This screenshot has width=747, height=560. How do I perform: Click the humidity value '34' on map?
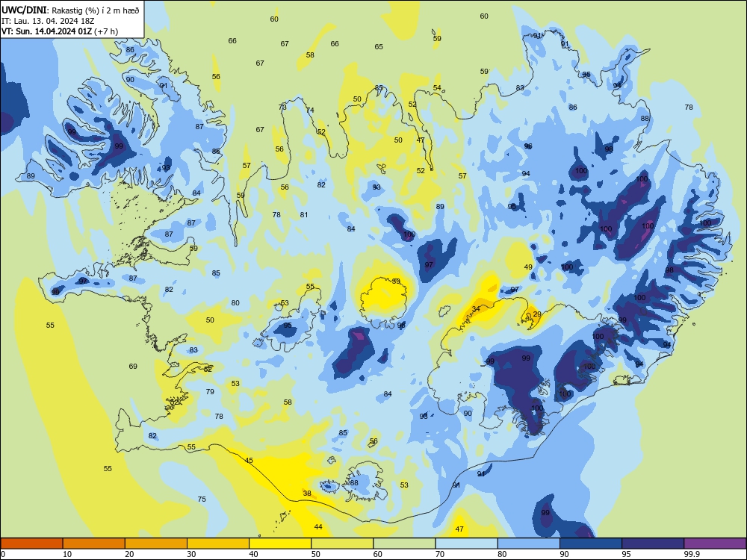(476, 309)
